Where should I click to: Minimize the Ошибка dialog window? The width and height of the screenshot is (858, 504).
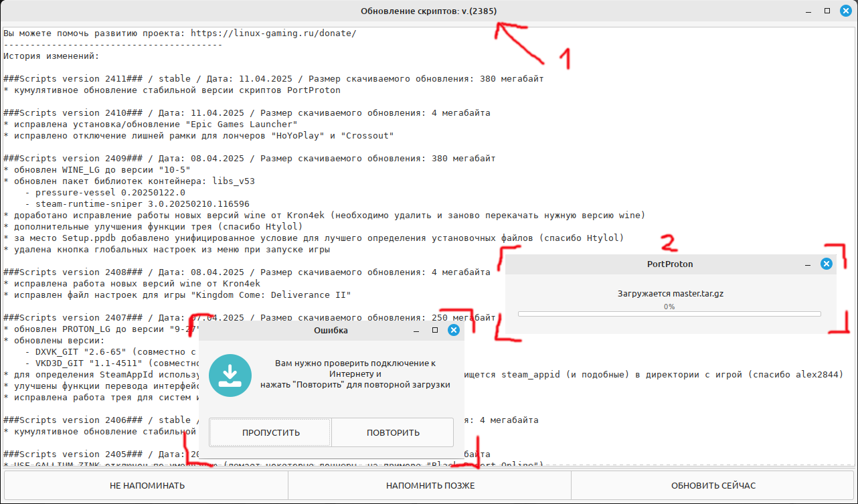click(416, 331)
